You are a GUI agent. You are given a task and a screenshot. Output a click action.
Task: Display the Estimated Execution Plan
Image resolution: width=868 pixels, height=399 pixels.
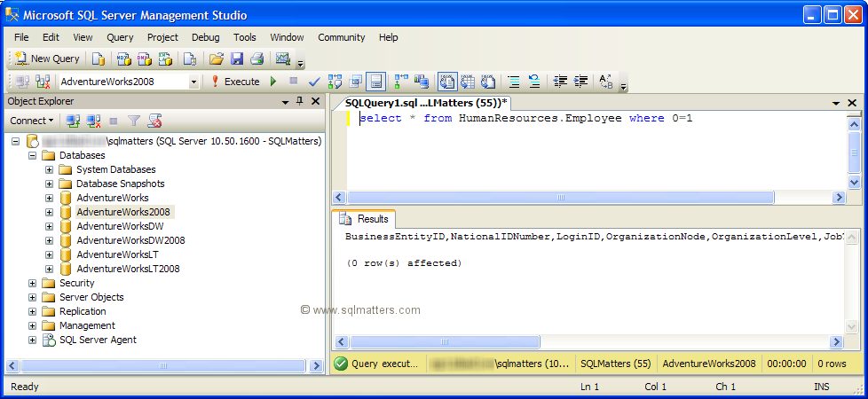pos(335,82)
